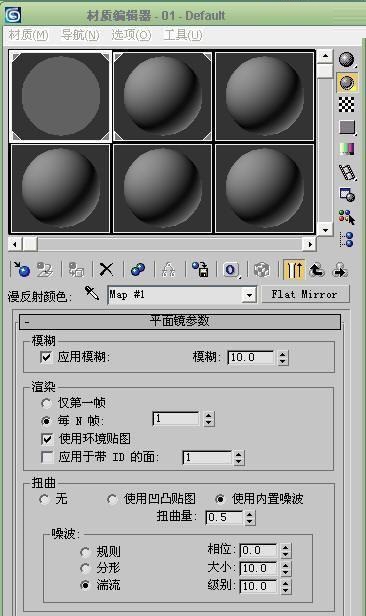The height and width of the screenshot is (616, 366).
Task: Select the 每 N 帧 radio button
Action: (x=46, y=421)
